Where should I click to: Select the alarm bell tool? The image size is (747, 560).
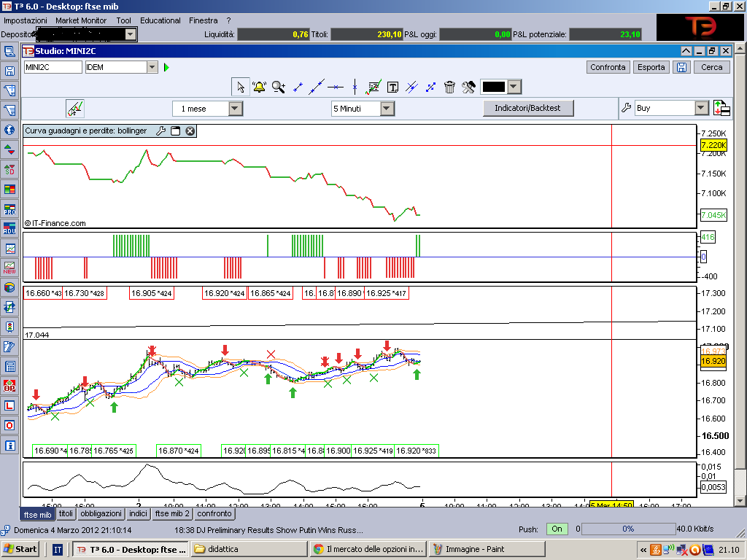tap(259, 87)
